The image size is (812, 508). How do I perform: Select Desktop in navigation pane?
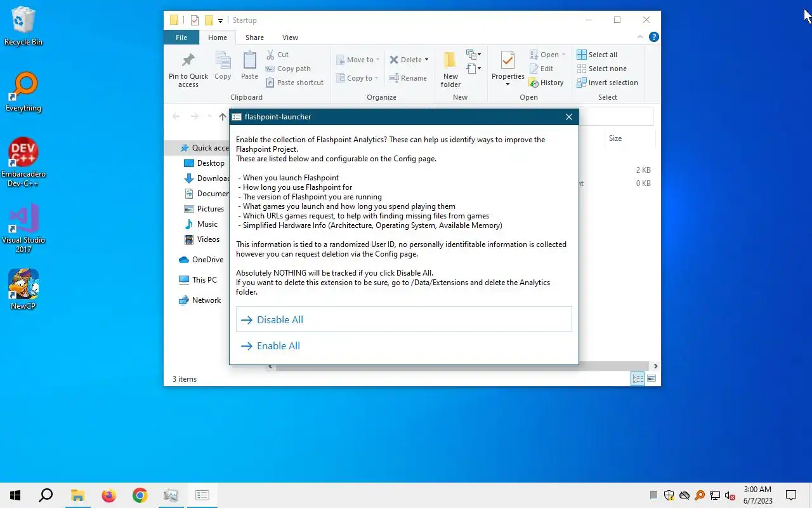[x=204, y=163]
